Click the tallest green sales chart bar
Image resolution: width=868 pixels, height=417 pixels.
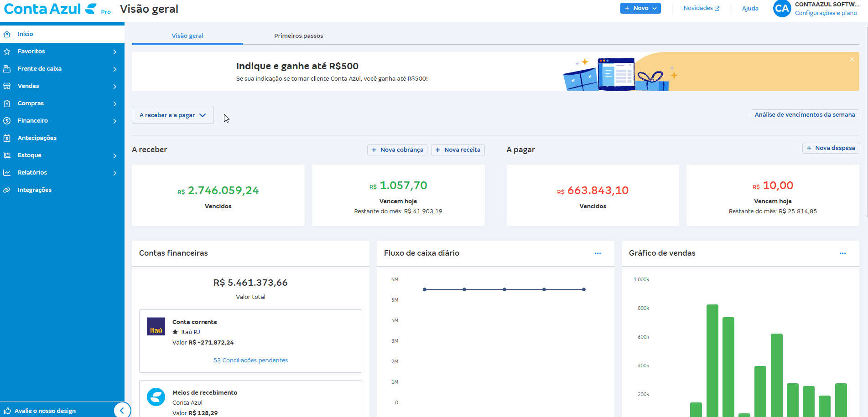[712, 360]
